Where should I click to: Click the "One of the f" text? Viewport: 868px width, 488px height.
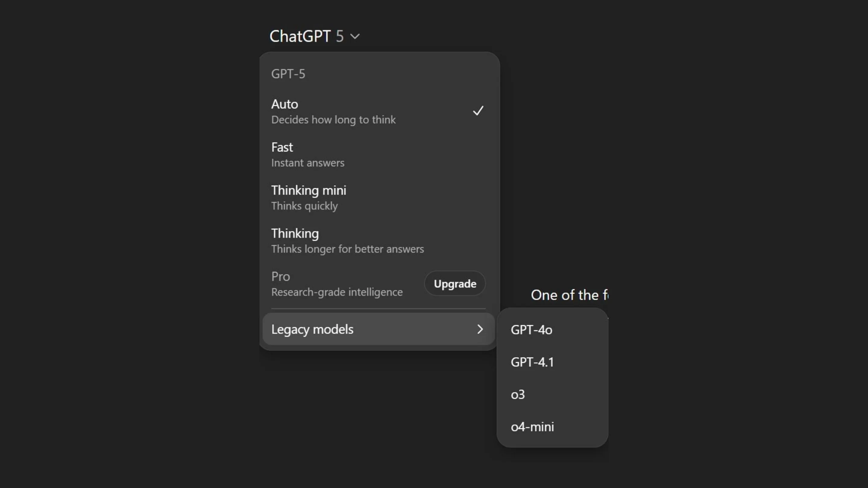tap(569, 295)
